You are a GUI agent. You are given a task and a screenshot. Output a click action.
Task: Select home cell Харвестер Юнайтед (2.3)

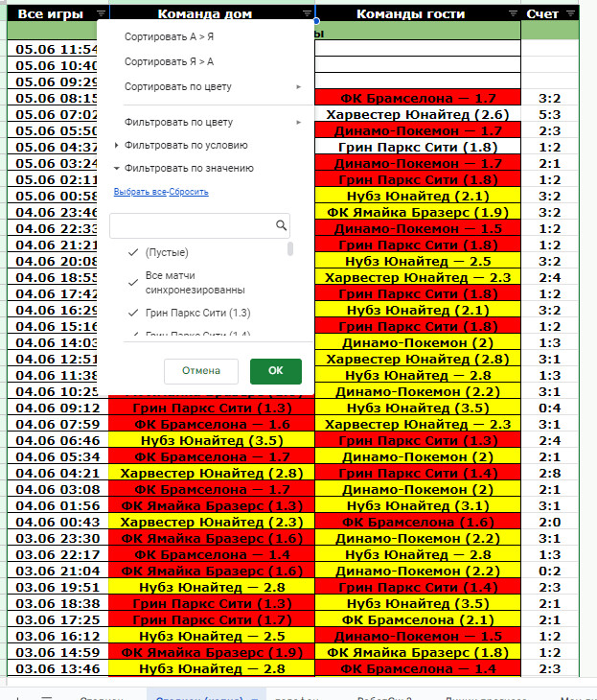(212, 522)
